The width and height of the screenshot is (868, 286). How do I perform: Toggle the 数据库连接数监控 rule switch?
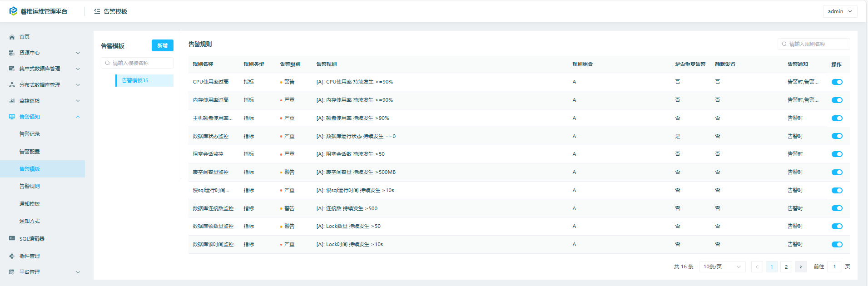pos(837,208)
